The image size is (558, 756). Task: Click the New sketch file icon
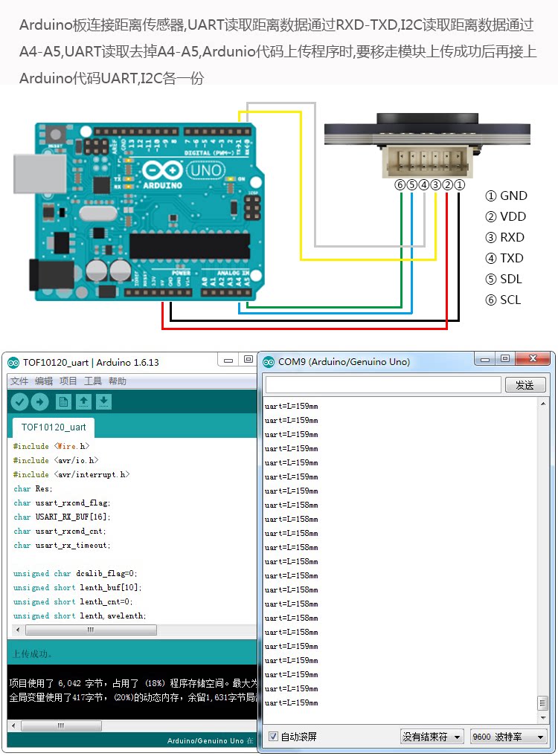(x=63, y=401)
